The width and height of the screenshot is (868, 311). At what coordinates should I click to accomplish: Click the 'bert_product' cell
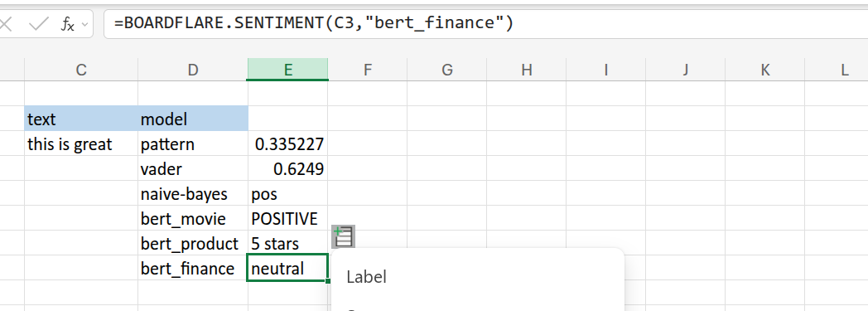tap(193, 243)
